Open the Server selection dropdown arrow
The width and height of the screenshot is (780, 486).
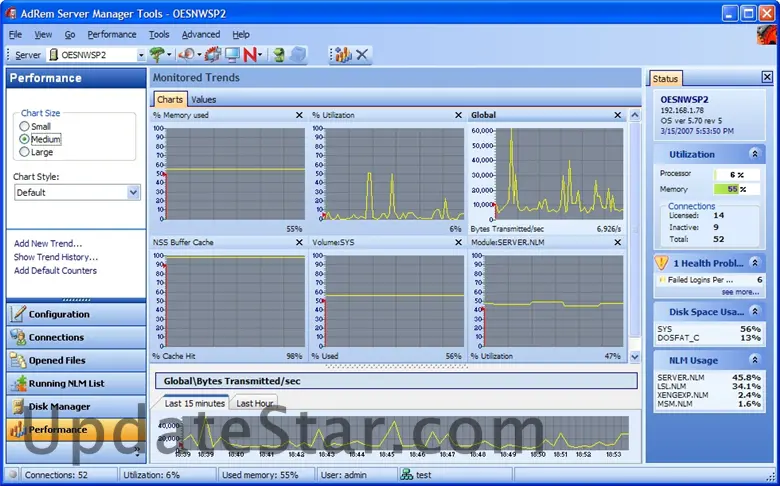pyautogui.click(x=141, y=55)
